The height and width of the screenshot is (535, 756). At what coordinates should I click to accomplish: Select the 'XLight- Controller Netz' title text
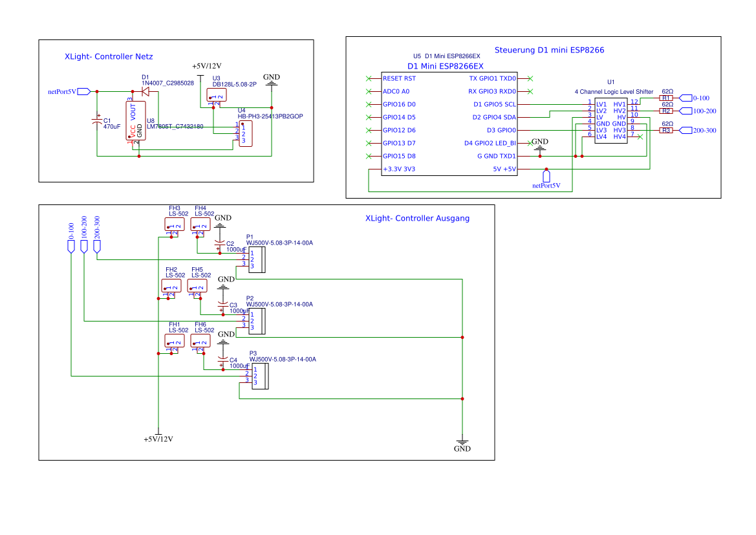[109, 56]
